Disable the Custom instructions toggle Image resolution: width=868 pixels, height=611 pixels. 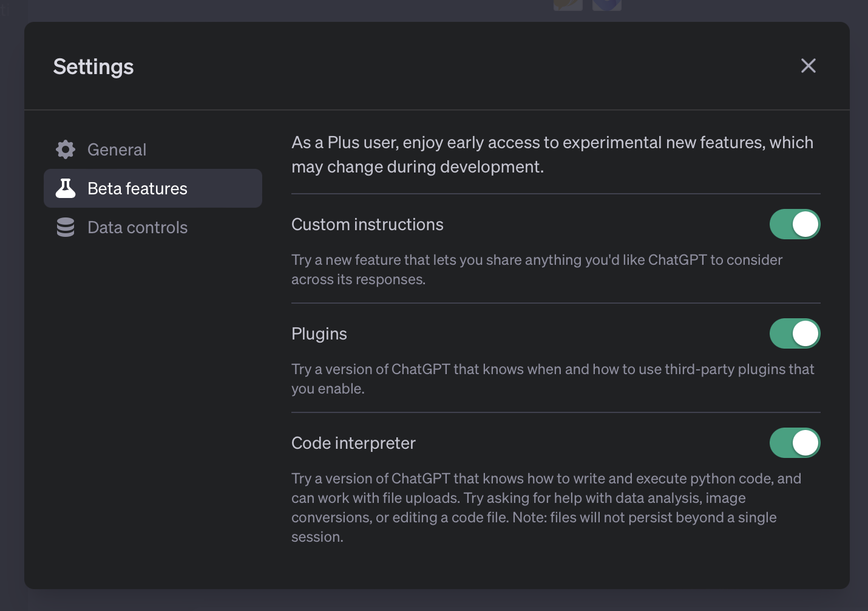coord(795,224)
